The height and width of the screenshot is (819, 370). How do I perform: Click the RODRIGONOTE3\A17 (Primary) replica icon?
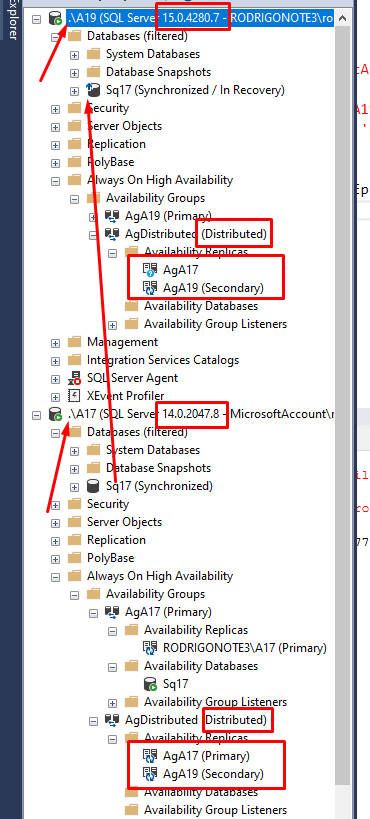(x=150, y=648)
